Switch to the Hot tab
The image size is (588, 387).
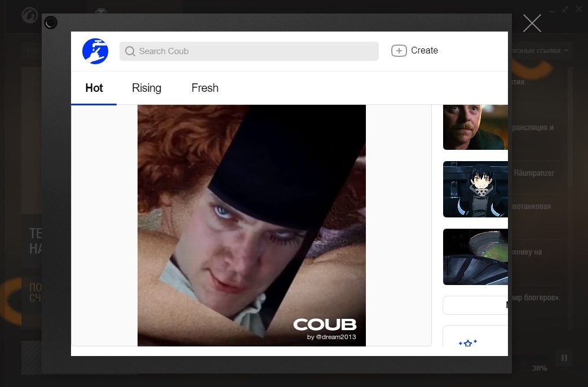tap(94, 88)
